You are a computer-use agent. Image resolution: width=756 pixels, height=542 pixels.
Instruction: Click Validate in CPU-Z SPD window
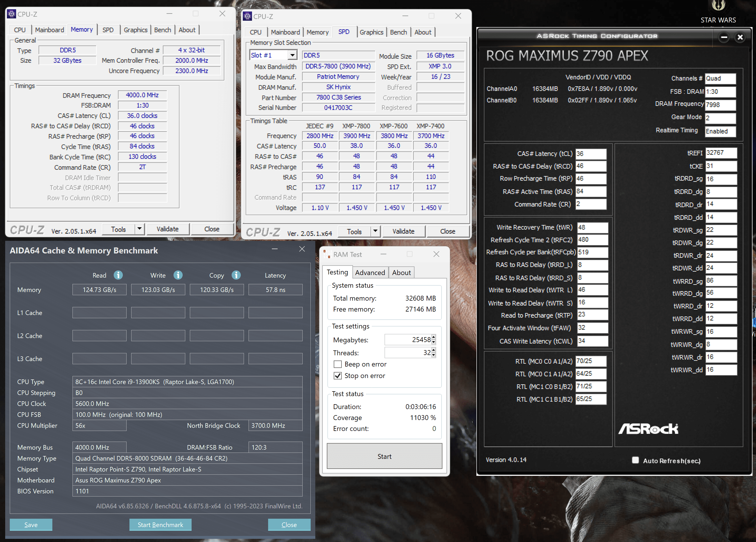click(x=403, y=231)
